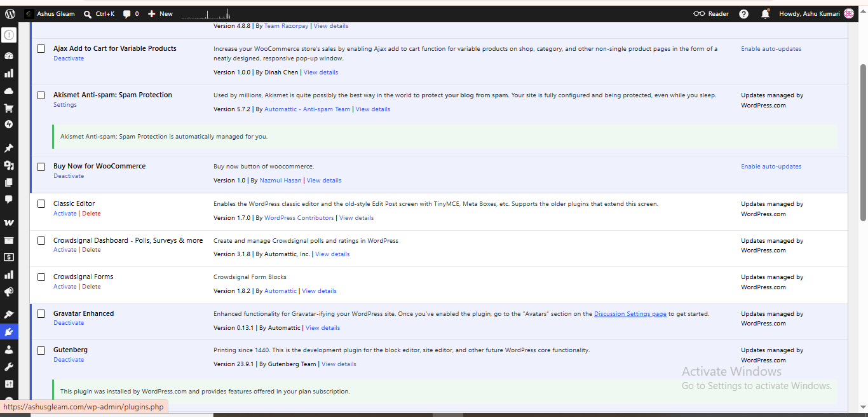Open the New content dropdown
The image size is (868, 417).
point(160,13)
